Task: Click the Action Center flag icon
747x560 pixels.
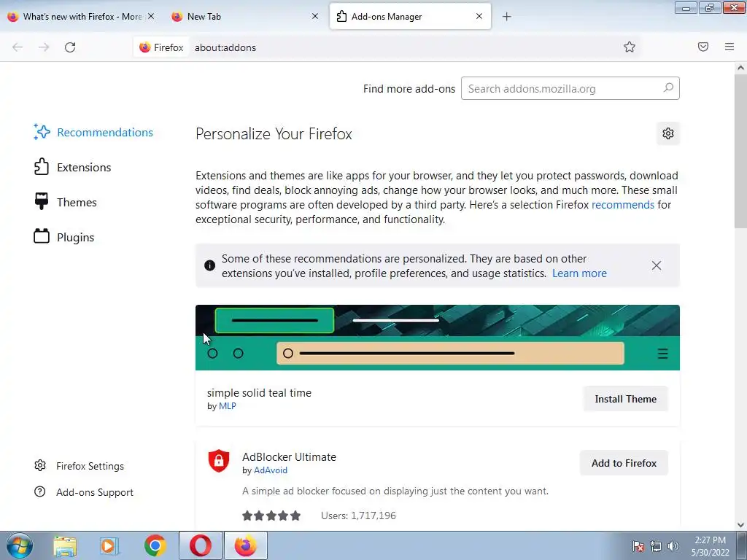Action: coord(638,546)
